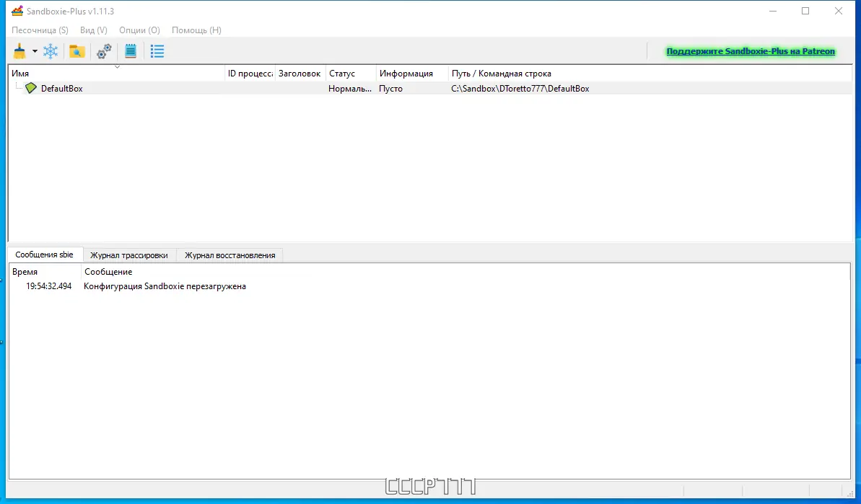
Task: Click the Заголовок column header
Action: click(300, 74)
